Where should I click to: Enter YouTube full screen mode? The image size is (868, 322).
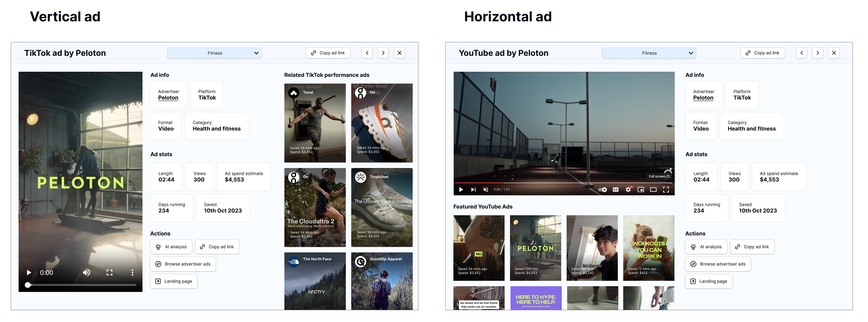coord(666,189)
